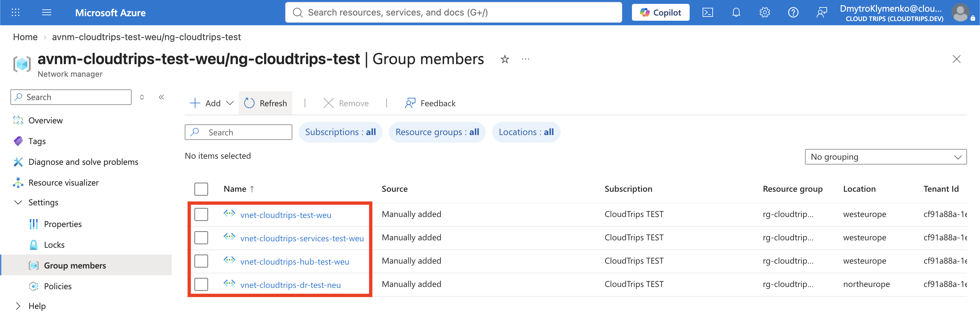The width and height of the screenshot is (980, 331).
Task: Click the Subscription column header
Action: (628, 189)
